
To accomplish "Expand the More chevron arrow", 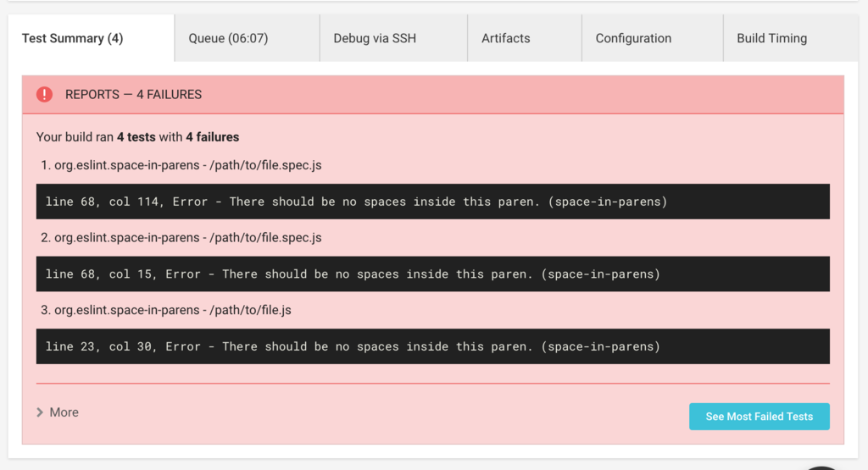I will point(40,412).
